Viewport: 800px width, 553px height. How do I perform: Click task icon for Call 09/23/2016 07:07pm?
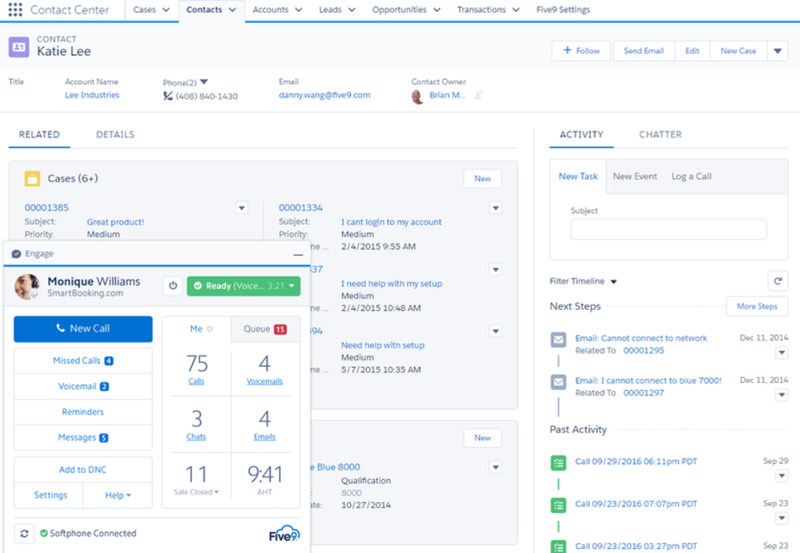pyautogui.click(x=558, y=505)
